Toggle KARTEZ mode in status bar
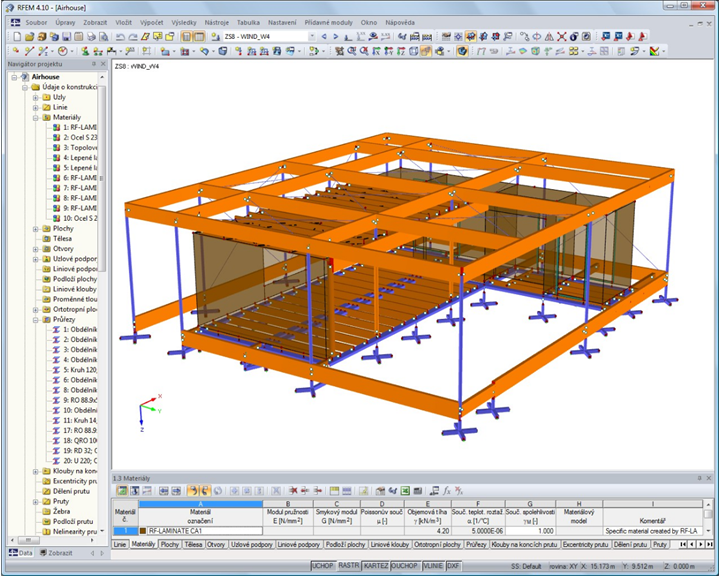 [x=376, y=566]
